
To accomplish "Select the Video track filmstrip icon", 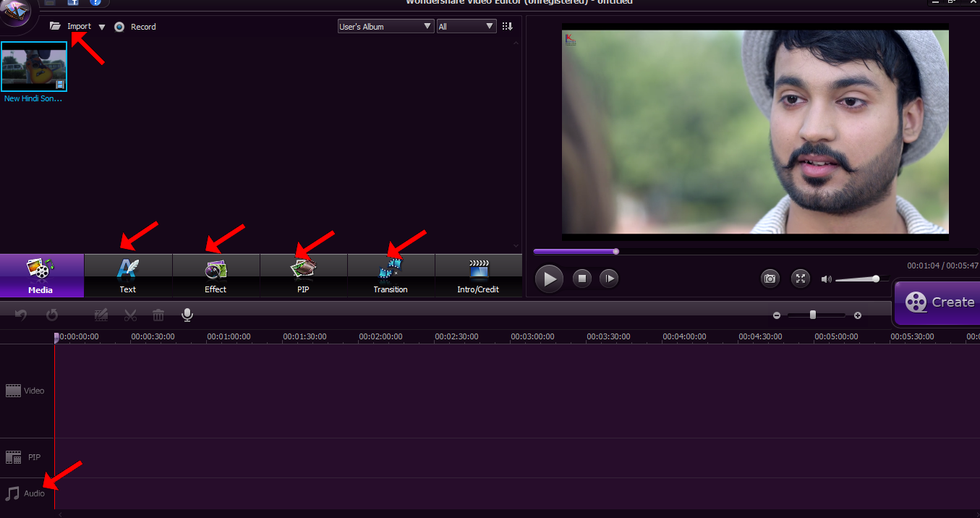I will [13, 391].
